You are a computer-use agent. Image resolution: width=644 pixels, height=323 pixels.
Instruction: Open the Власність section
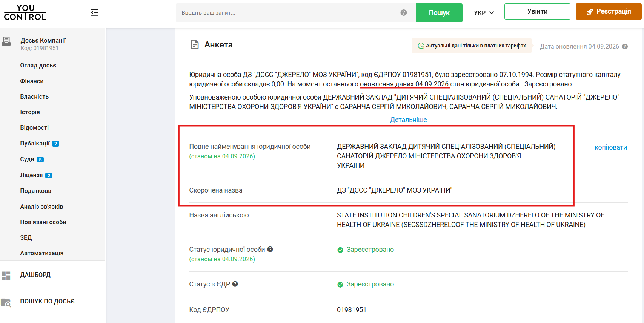tap(34, 96)
